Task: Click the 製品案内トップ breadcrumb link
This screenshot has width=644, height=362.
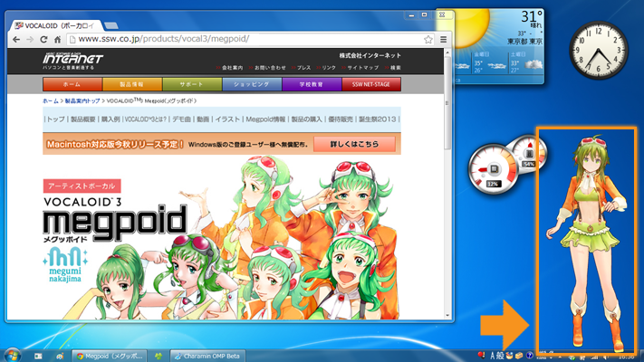Action: (82, 101)
